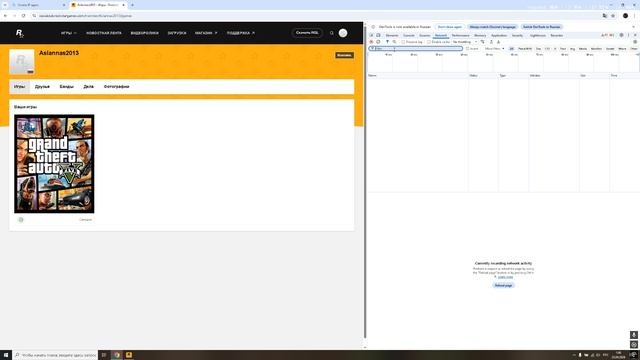Open the Друзья profile tab
This screenshot has height=360, width=640.
(x=42, y=87)
